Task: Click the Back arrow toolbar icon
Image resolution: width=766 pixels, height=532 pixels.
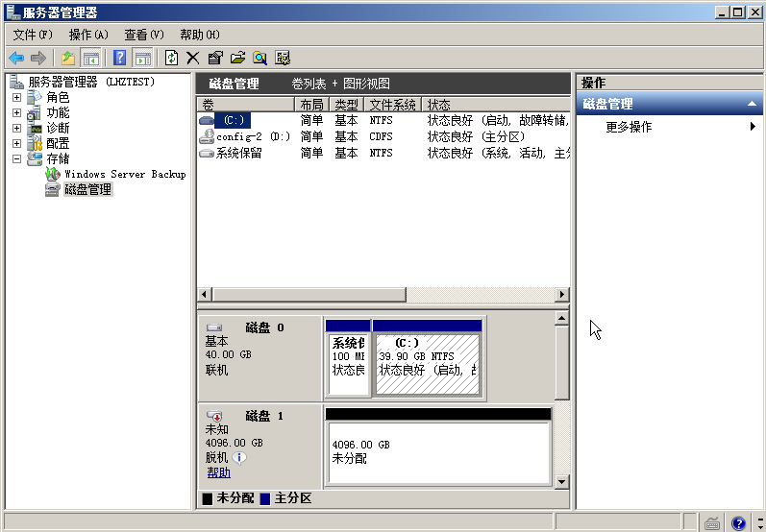Action: coord(16,58)
